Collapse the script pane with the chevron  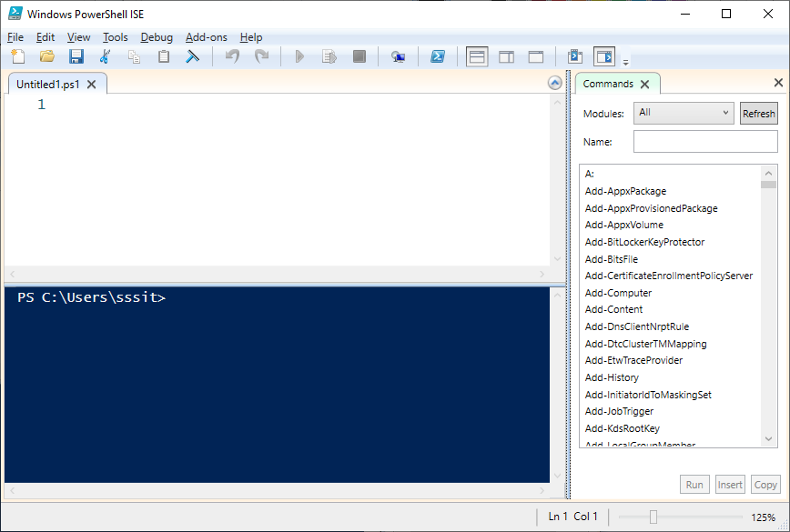554,83
